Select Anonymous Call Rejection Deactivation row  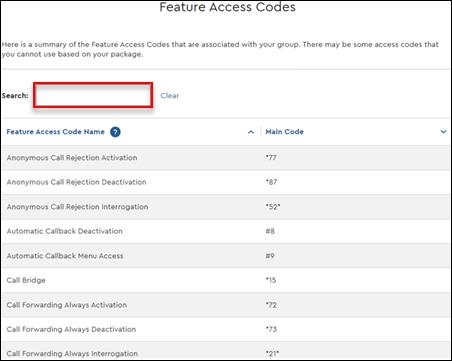pyautogui.click(x=226, y=182)
